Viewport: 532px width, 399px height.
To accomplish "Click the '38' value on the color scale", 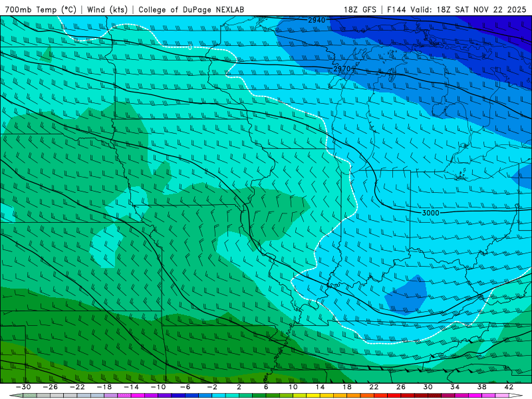I will 481,387.
